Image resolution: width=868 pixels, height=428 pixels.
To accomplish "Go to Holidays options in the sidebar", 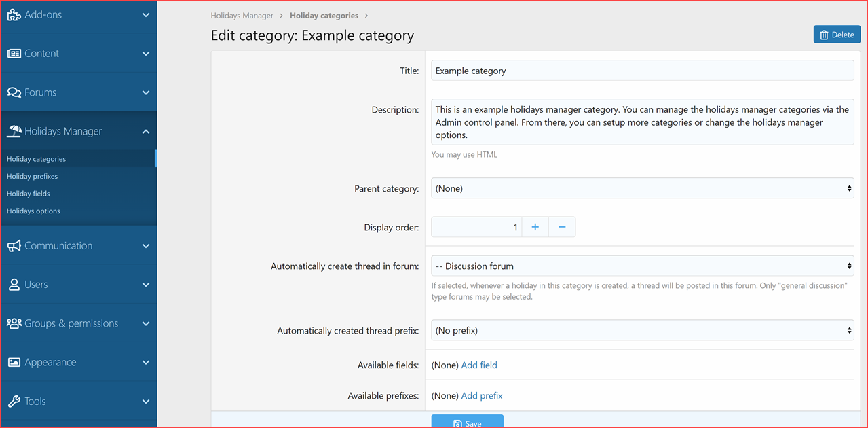I will [33, 211].
